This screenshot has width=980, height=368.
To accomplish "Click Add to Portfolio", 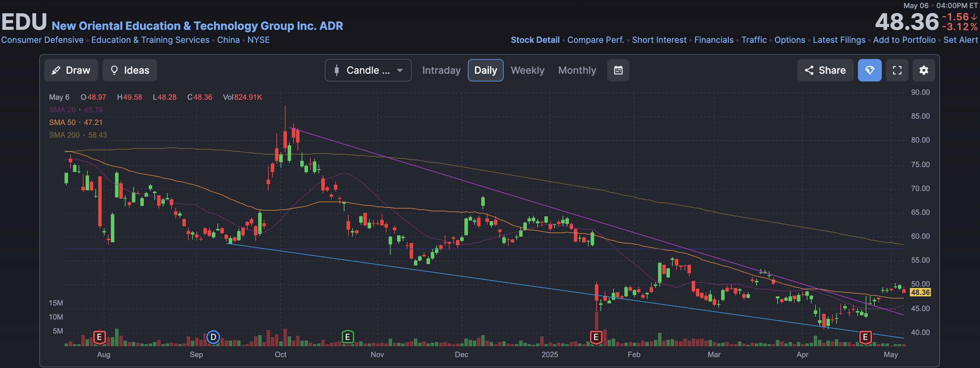I will coord(904,40).
